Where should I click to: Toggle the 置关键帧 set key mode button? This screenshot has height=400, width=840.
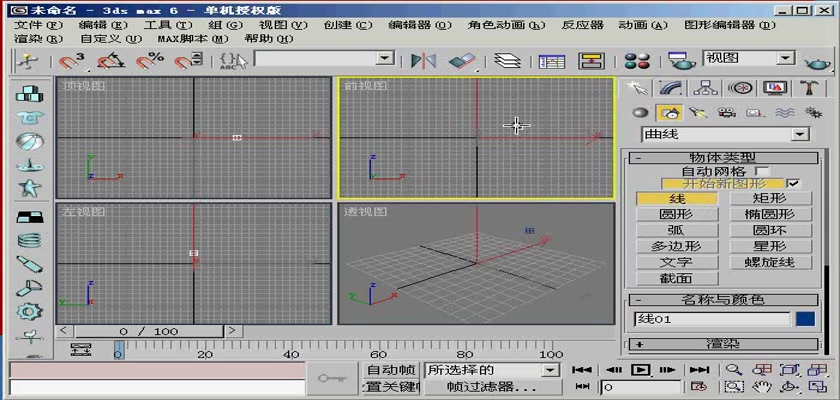391,387
